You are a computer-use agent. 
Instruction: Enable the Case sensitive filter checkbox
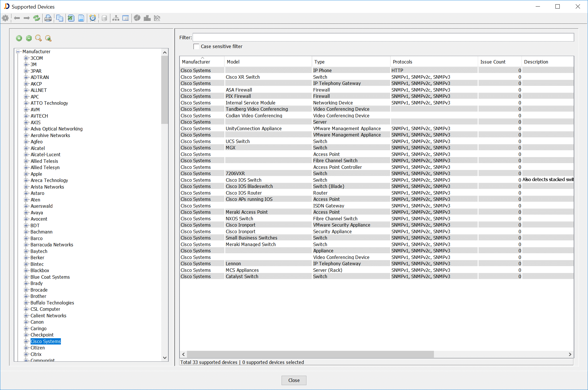pyautogui.click(x=196, y=46)
